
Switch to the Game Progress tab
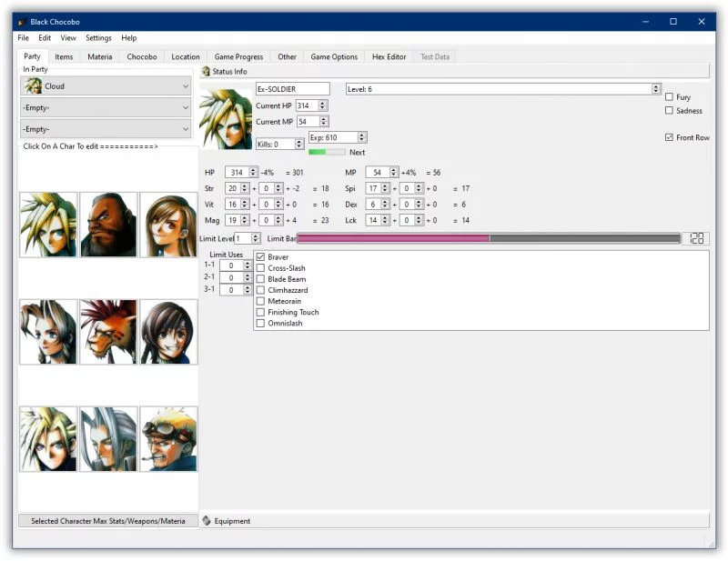(238, 57)
